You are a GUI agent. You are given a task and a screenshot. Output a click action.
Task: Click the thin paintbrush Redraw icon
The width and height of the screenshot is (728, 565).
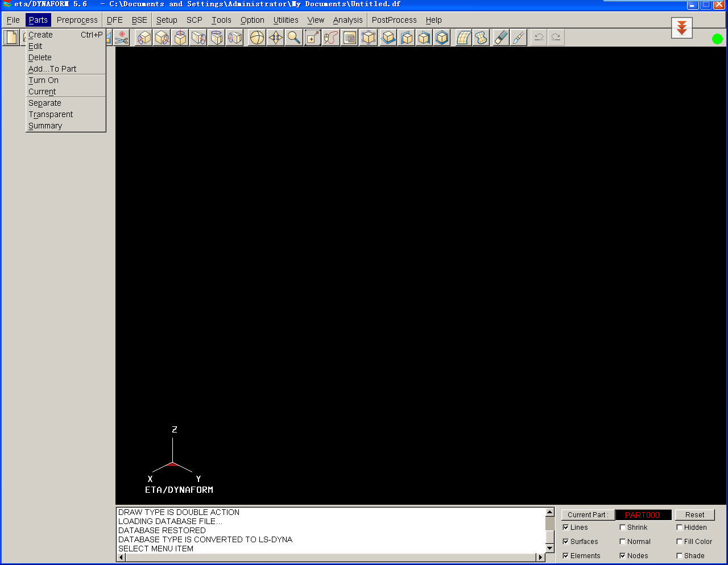[519, 38]
